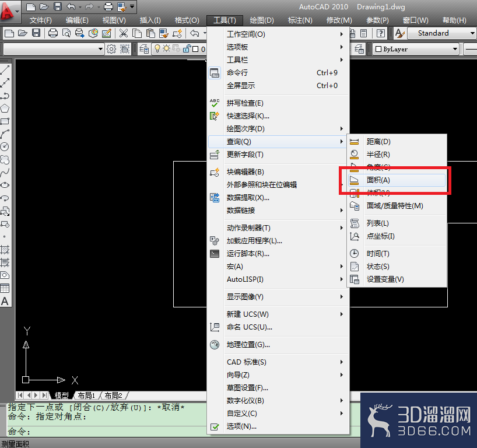The height and width of the screenshot is (448, 477).
Task: Click the layer 0 white color swatch
Action: click(x=195, y=49)
